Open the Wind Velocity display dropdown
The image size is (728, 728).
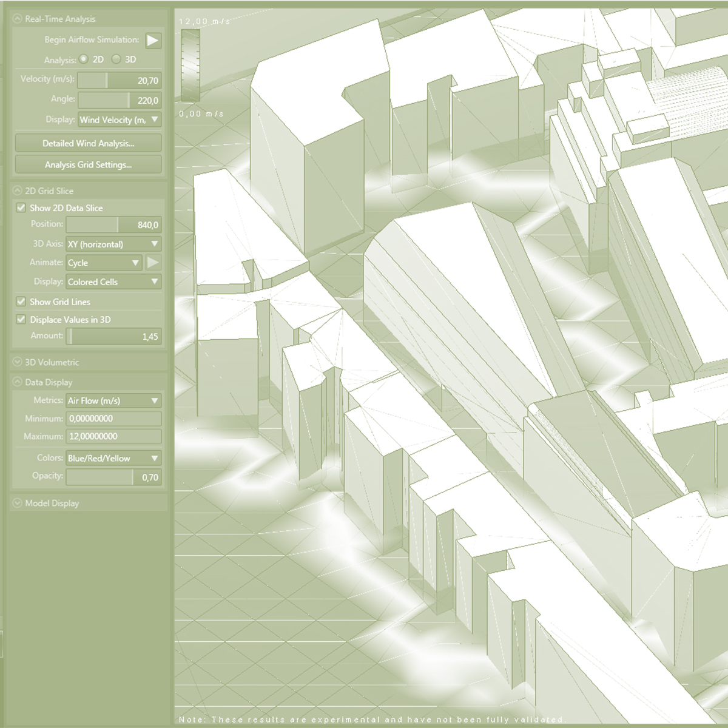pos(120,120)
